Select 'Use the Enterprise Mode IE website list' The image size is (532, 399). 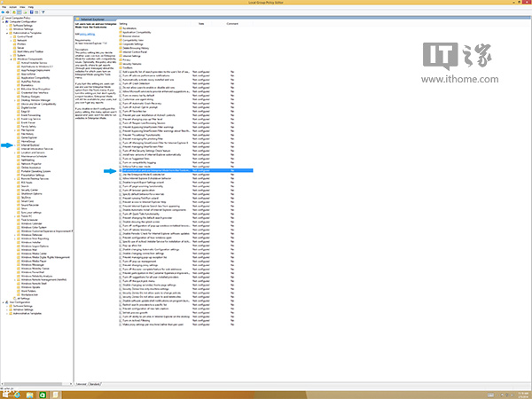144,175
